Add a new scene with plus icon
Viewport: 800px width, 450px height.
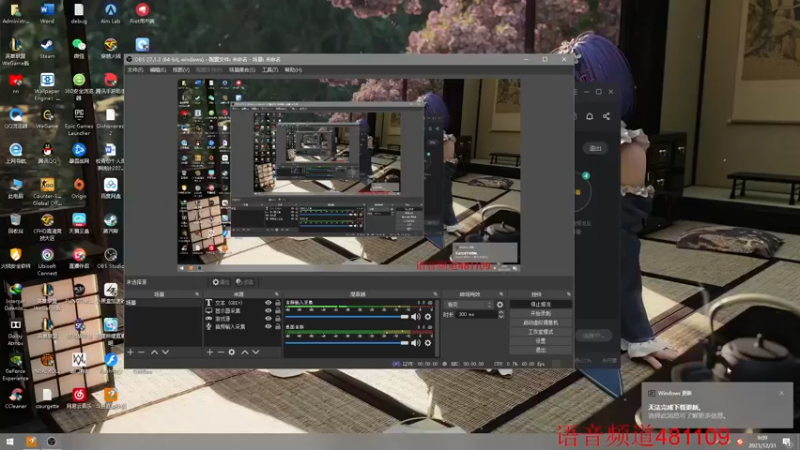[x=131, y=352]
